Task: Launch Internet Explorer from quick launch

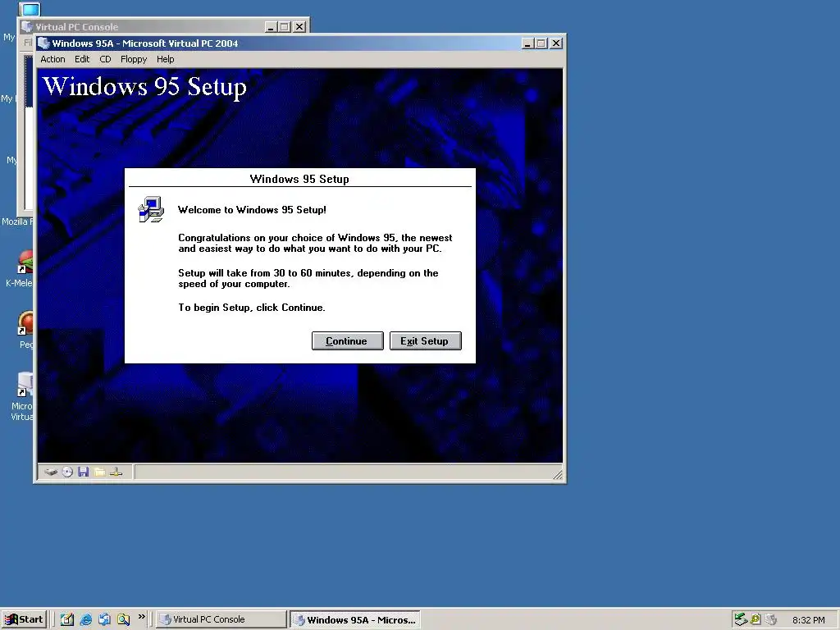Action: 85,619
